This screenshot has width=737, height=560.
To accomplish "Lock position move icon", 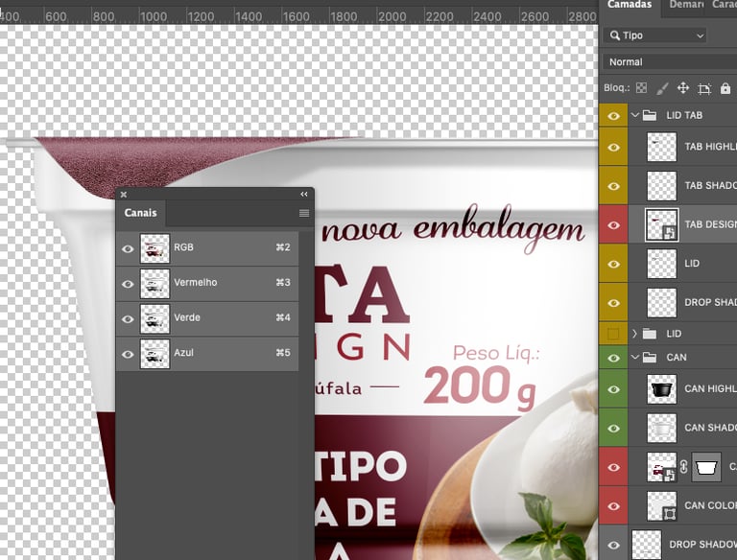I will point(683,88).
